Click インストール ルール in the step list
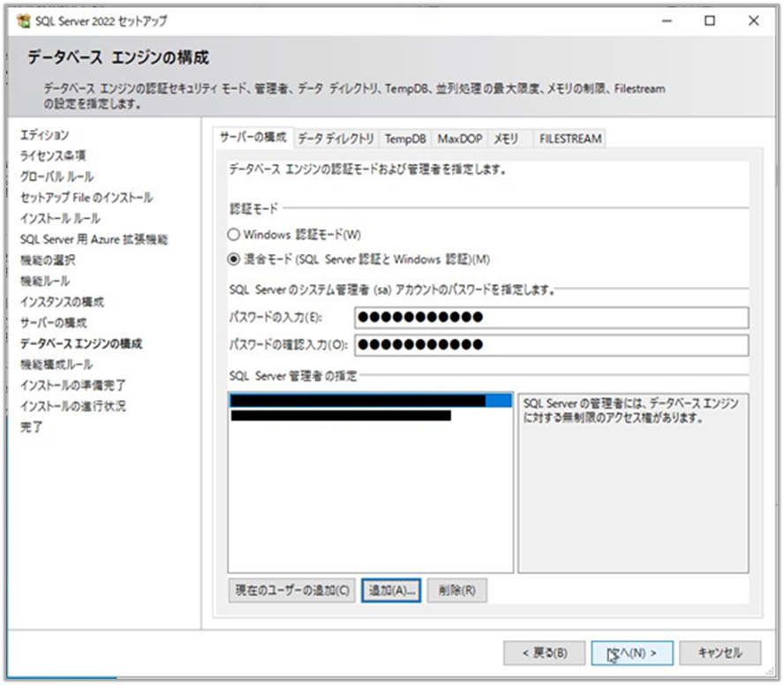Viewport: 784px width, 685px height. point(61,219)
